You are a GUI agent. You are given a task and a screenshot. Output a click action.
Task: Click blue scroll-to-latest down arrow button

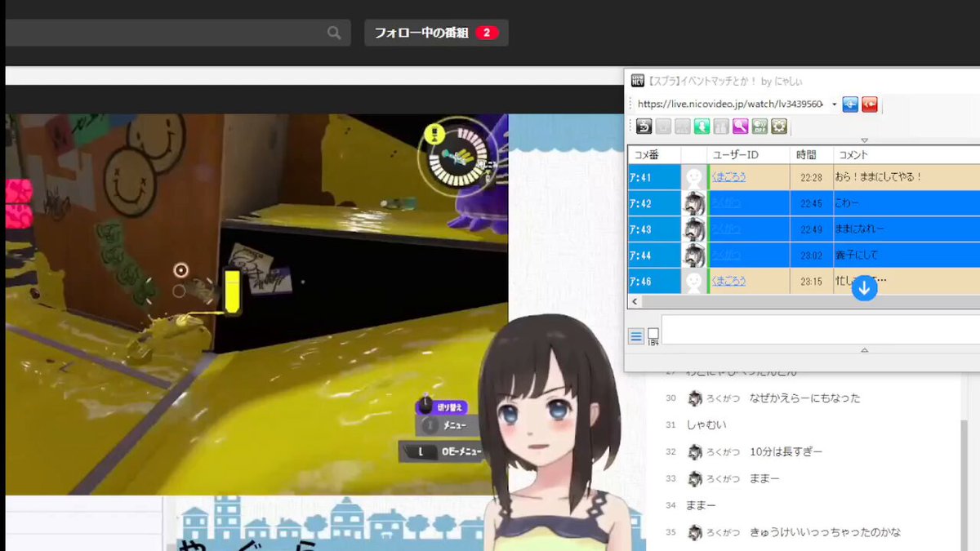(864, 287)
